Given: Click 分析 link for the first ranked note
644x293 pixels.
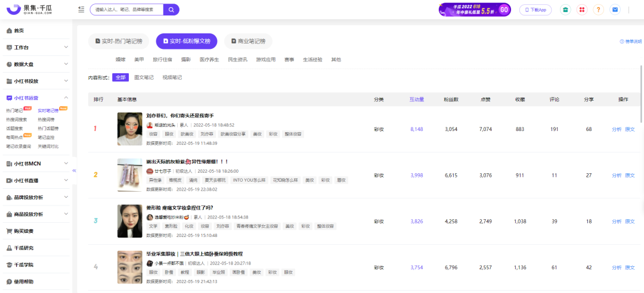Looking at the screenshot, I should [x=617, y=129].
